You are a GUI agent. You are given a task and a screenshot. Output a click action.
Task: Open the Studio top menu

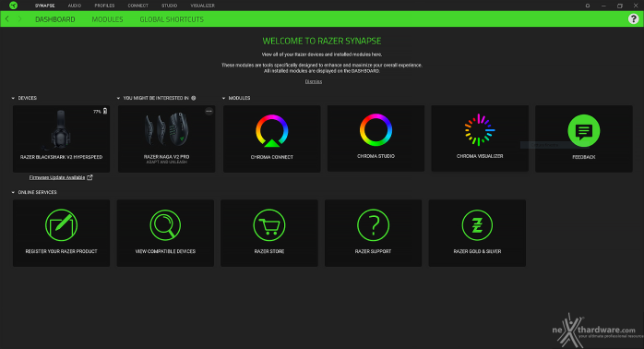click(x=169, y=6)
